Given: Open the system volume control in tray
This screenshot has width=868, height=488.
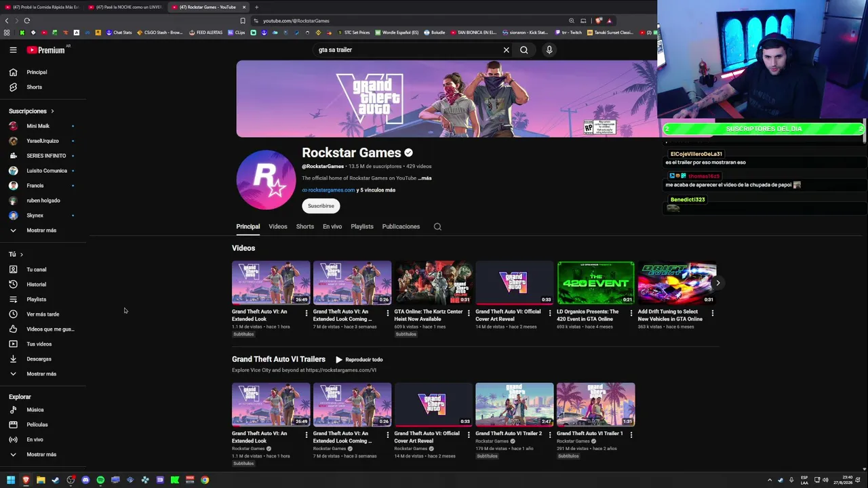Looking at the screenshot, I should coord(825,480).
